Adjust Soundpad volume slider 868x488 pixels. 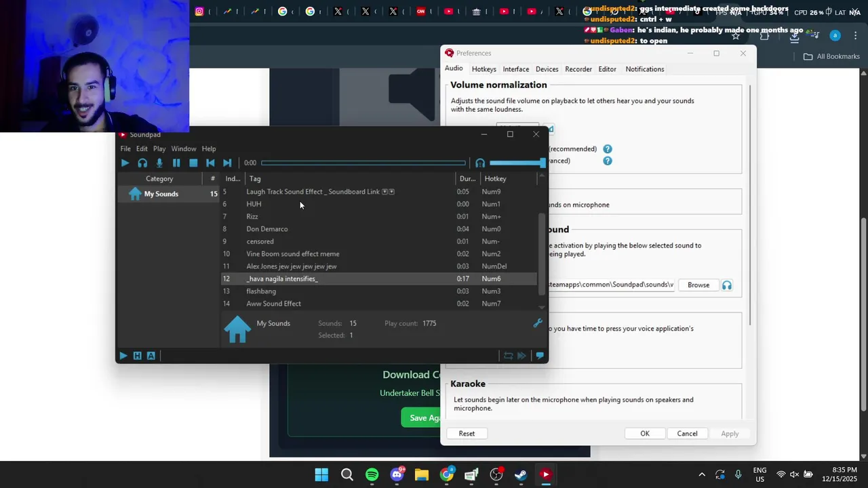[x=517, y=163]
